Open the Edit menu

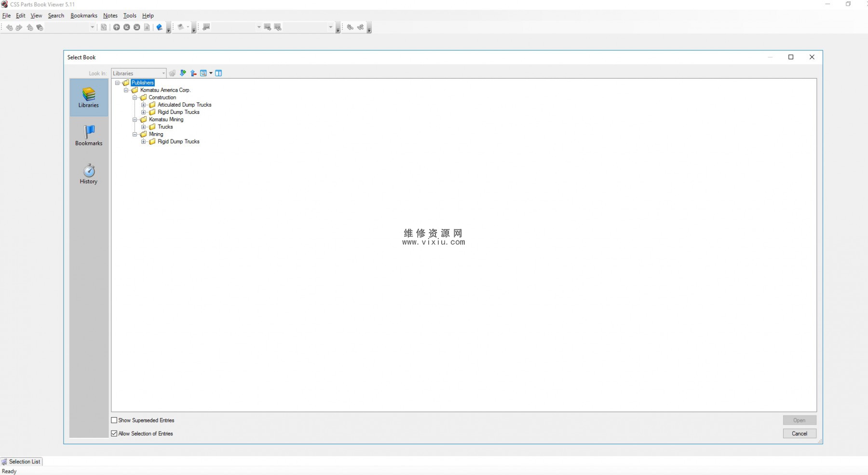pos(21,15)
